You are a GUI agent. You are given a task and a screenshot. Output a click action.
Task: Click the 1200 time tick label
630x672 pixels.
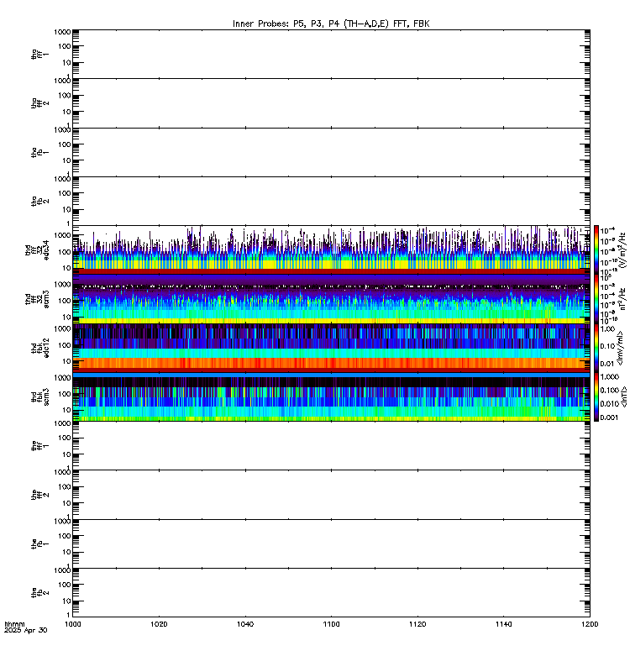[x=590, y=624]
